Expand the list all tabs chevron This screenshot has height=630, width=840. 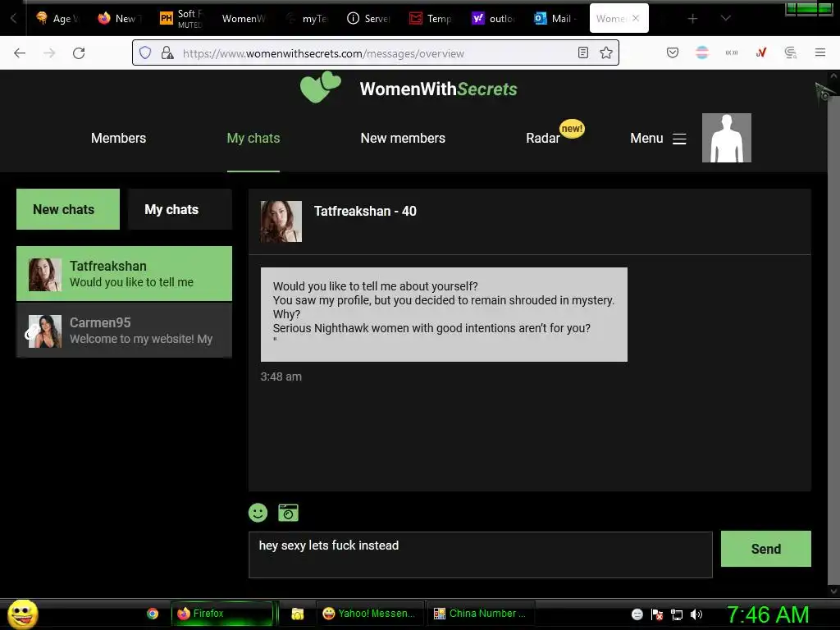click(x=725, y=18)
